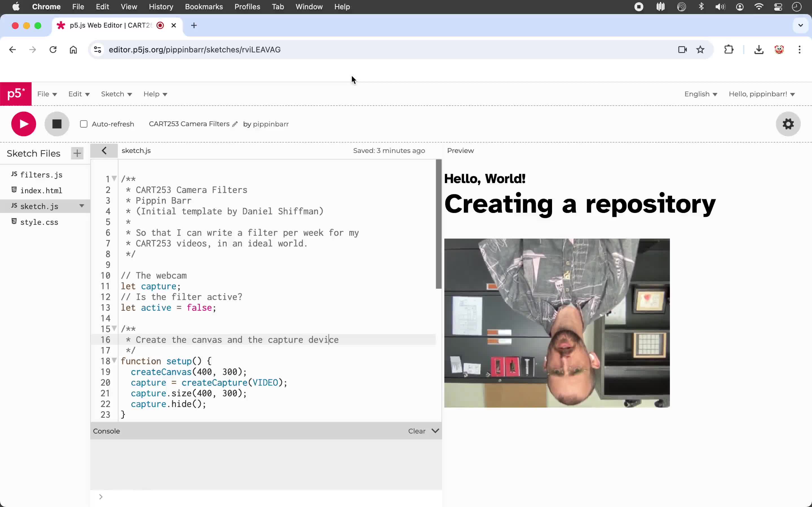Open the editor File menu
The width and height of the screenshot is (812, 507).
pos(47,94)
